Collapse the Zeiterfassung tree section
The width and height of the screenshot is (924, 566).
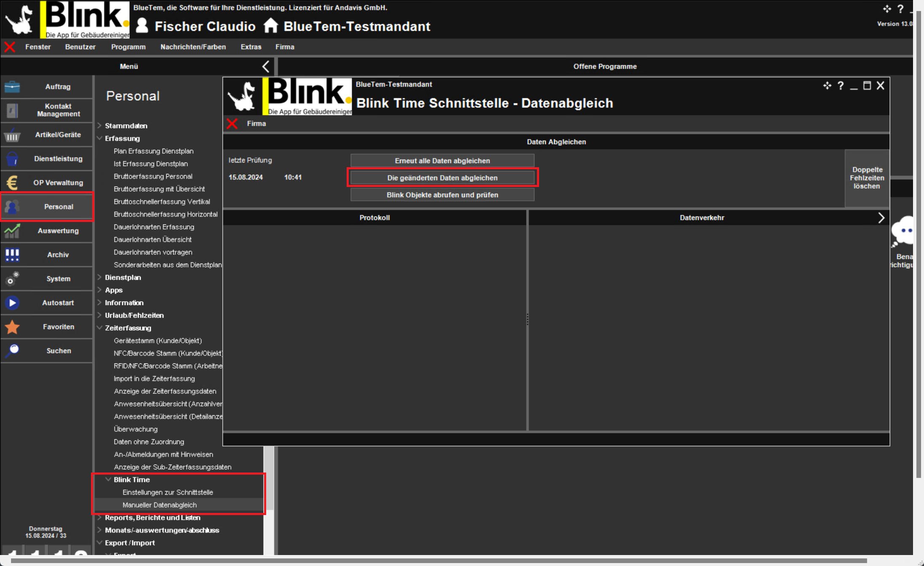coord(100,328)
